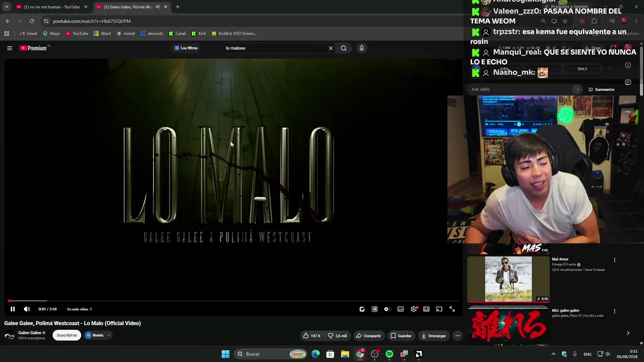Subscribe to Galee Galee with Suscribirse
644x362 pixels.
[x=67, y=335]
